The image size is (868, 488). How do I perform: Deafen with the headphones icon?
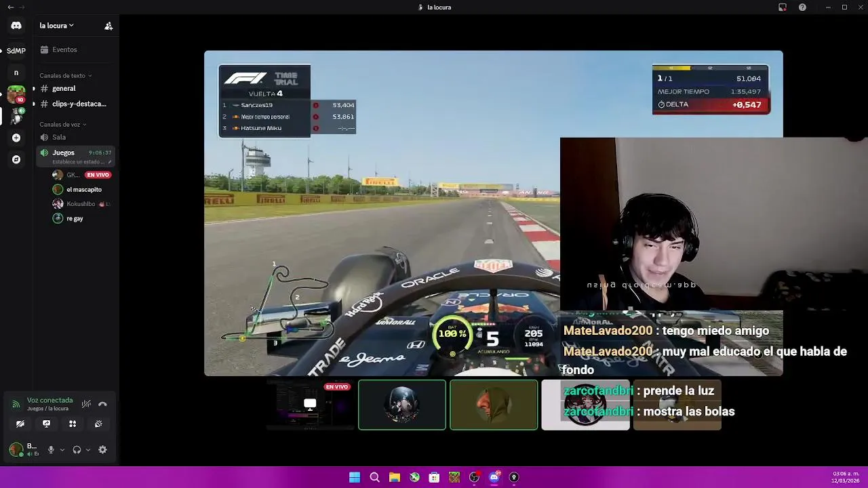[77, 449]
